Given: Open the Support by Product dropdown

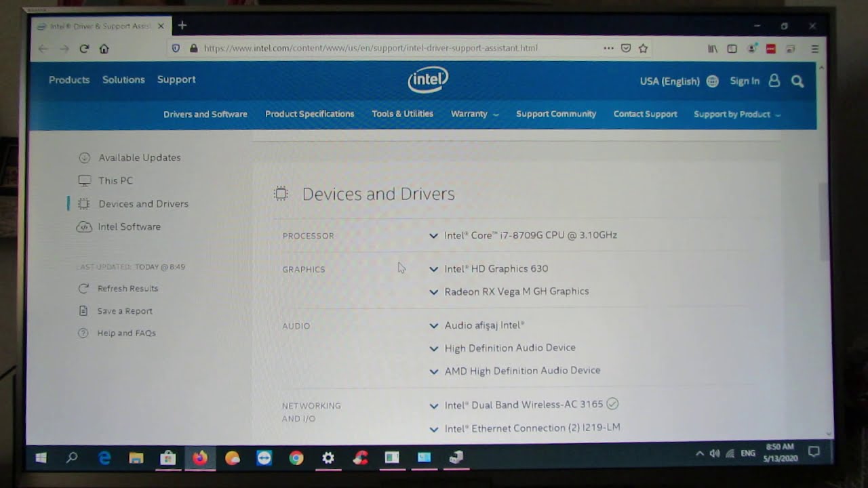Looking at the screenshot, I should click(737, 114).
